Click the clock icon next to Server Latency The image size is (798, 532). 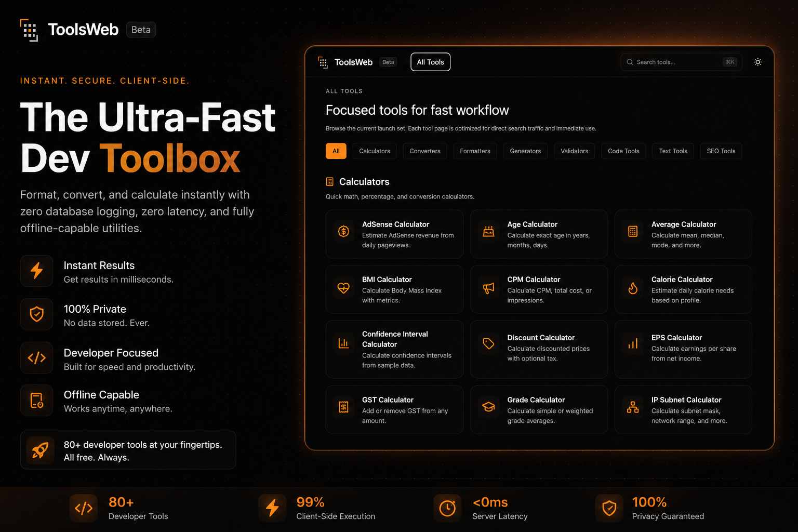pos(447,508)
